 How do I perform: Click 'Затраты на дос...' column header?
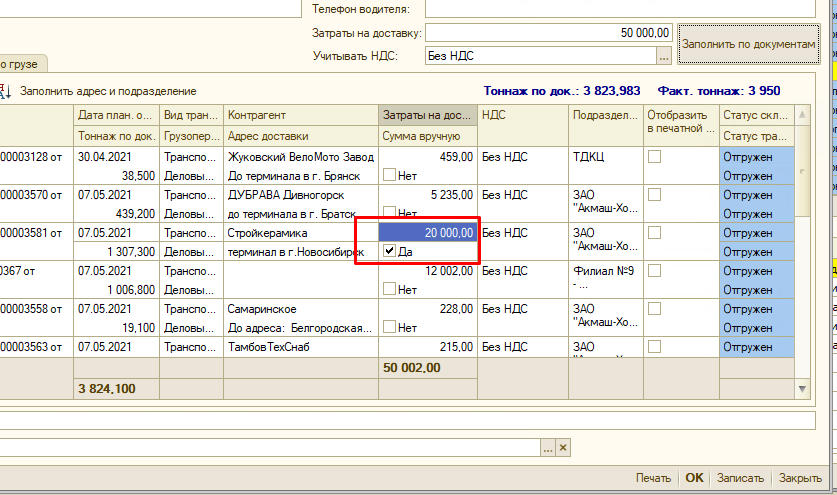pyautogui.click(x=428, y=115)
